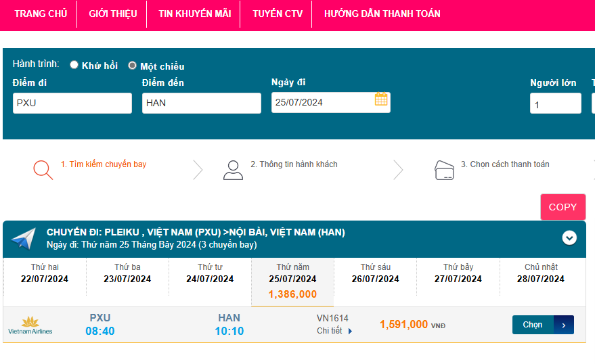595x364 pixels.
Task: Click the paper airplane flight icon
Action: 24,239
